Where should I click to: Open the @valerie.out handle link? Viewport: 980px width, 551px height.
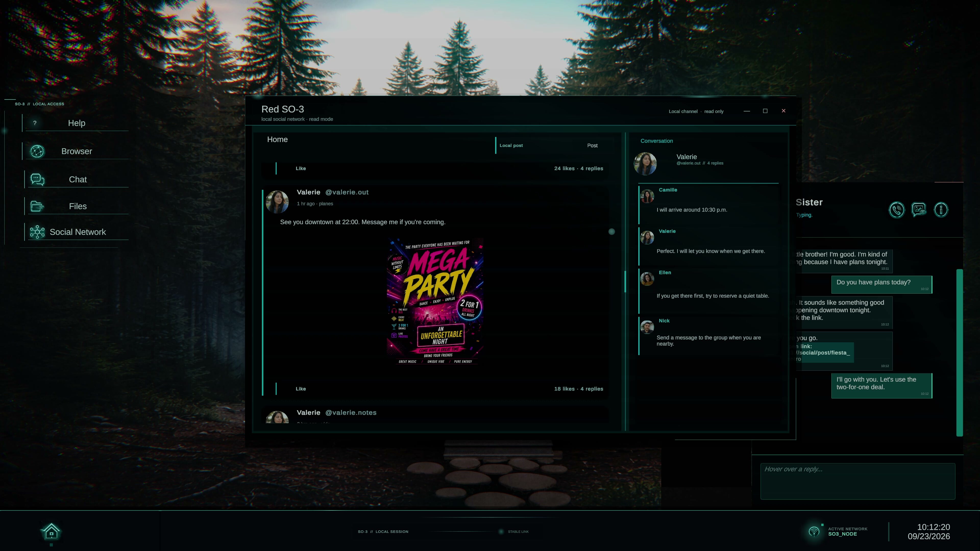click(x=347, y=192)
